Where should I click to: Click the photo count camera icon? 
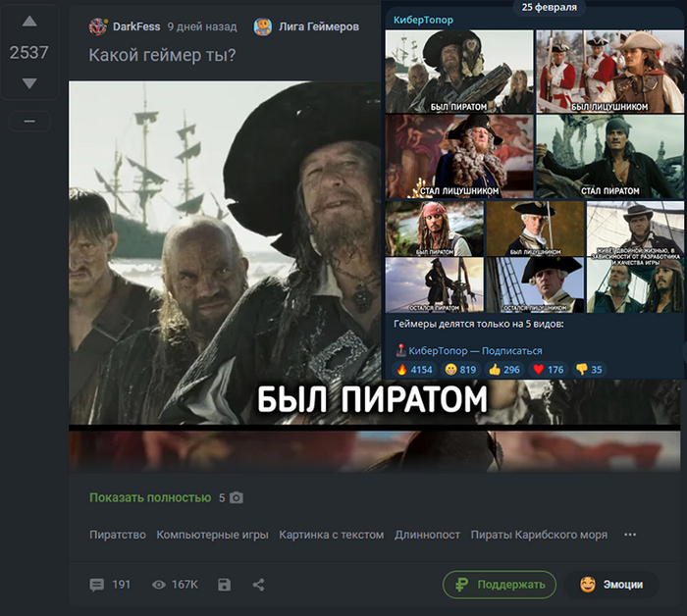[237, 497]
